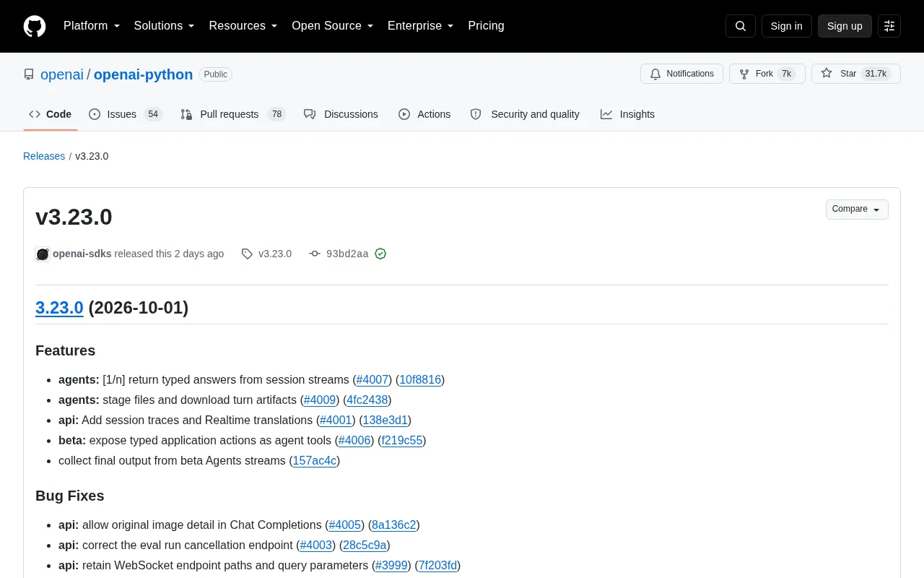924x578 pixels.
Task: Open the openai-sdks author profile link
Action: [82, 254]
